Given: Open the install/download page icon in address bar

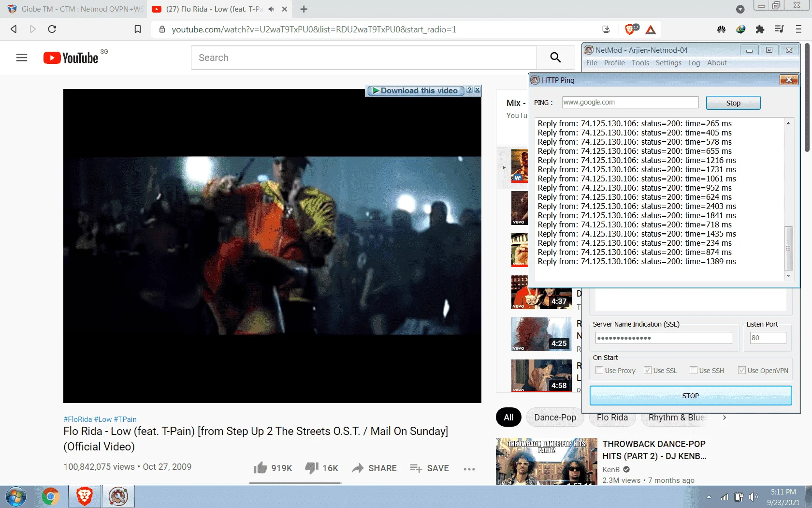Looking at the screenshot, I should pos(606,30).
